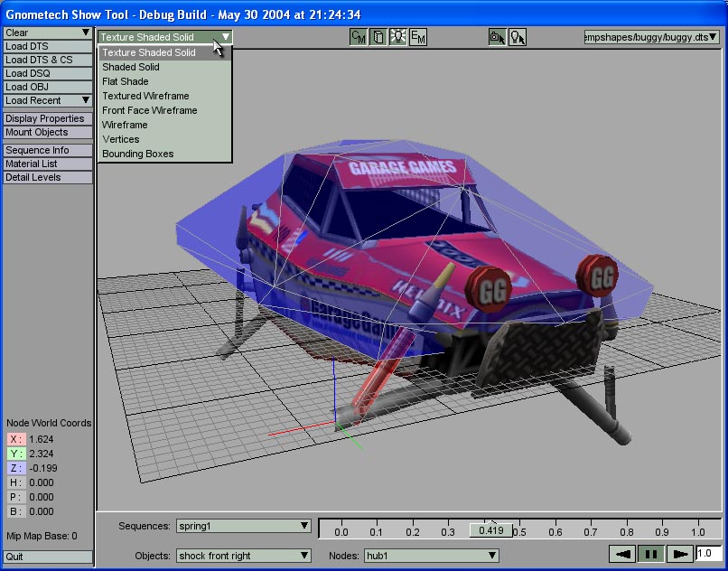Open the buggy.dts file path dropdown

click(652, 37)
